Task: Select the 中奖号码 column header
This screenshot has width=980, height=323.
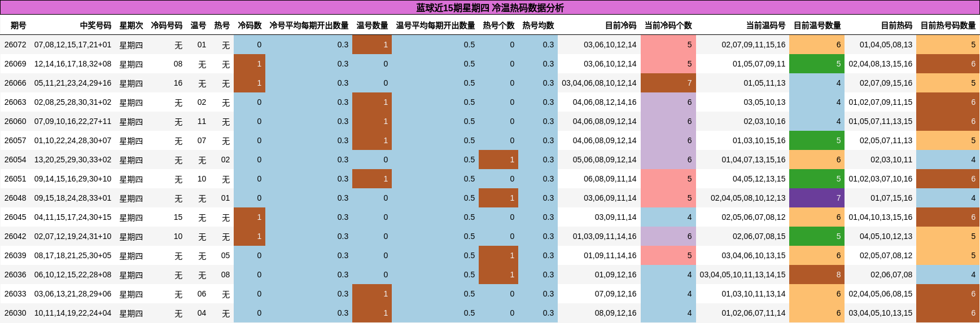Action: point(95,25)
